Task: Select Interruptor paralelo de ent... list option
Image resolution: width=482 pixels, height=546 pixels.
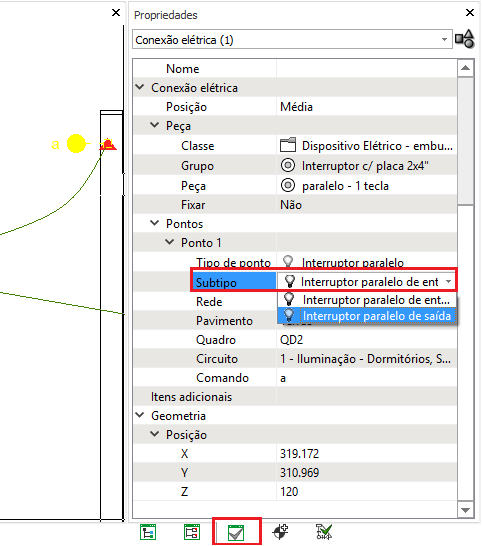Action: pos(366,300)
